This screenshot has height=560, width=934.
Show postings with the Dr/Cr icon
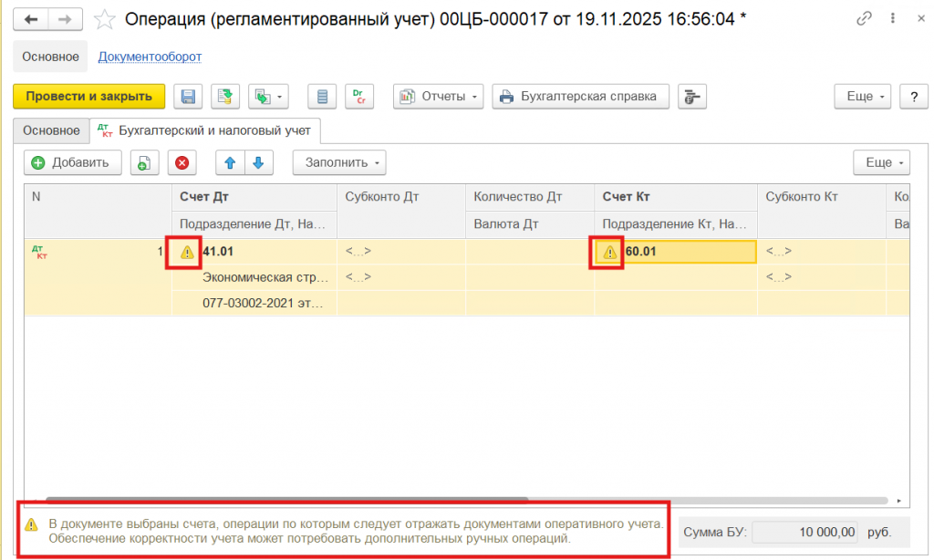tap(359, 97)
